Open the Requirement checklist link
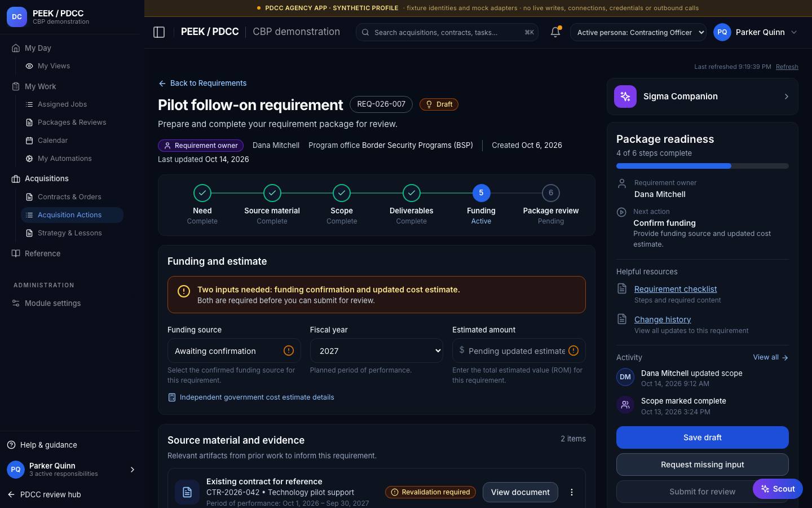Image resolution: width=812 pixels, height=508 pixels. 676,289
